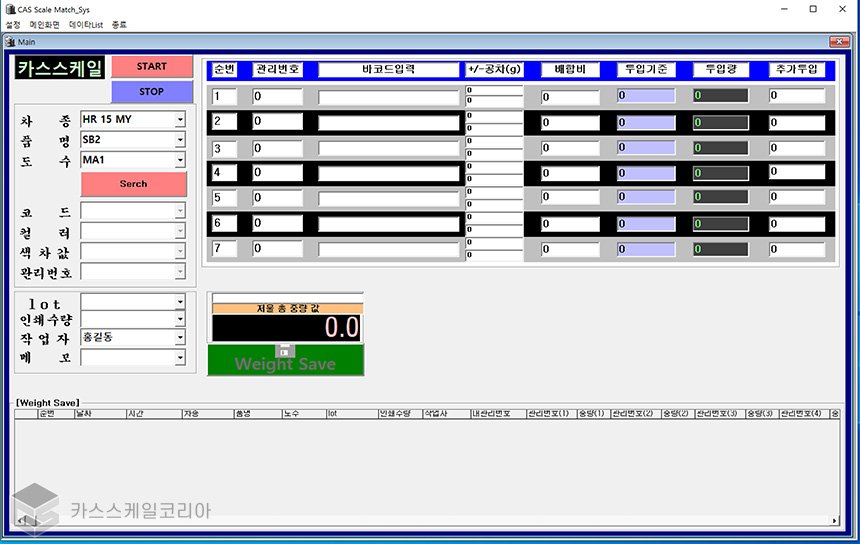860x544 pixels.
Task: Click the right arrow of the horizontal scrollbar
Action: tap(835, 521)
